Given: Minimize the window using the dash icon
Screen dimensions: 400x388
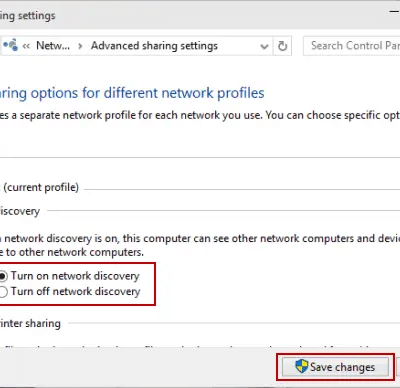Looking at the screenshot, I should coord(394,11).
